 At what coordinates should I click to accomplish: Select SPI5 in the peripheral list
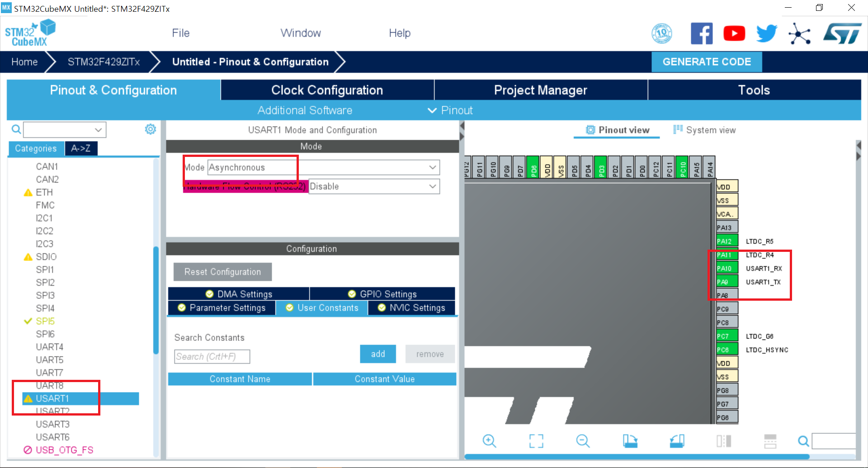coord(45,321)
